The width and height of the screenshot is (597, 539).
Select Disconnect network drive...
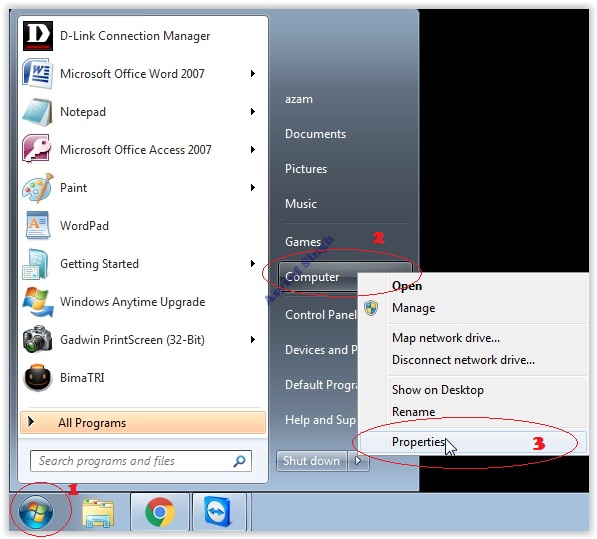point(463,360)
